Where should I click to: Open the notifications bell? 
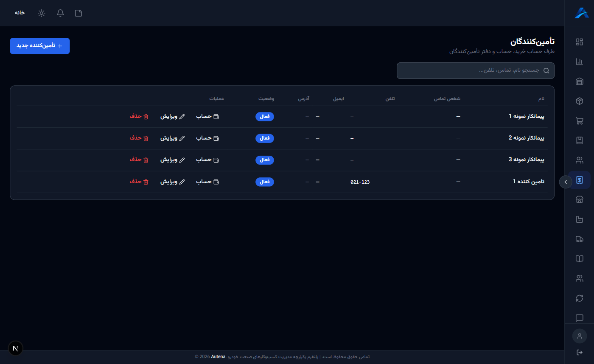pyautogui.click(x=60, y=13)
